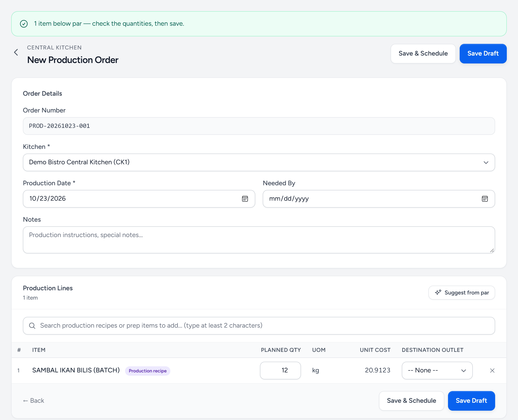The height and width of the screenshot is (420, 518).
Task: Focus the Order Number field
Action: point(259,126)
